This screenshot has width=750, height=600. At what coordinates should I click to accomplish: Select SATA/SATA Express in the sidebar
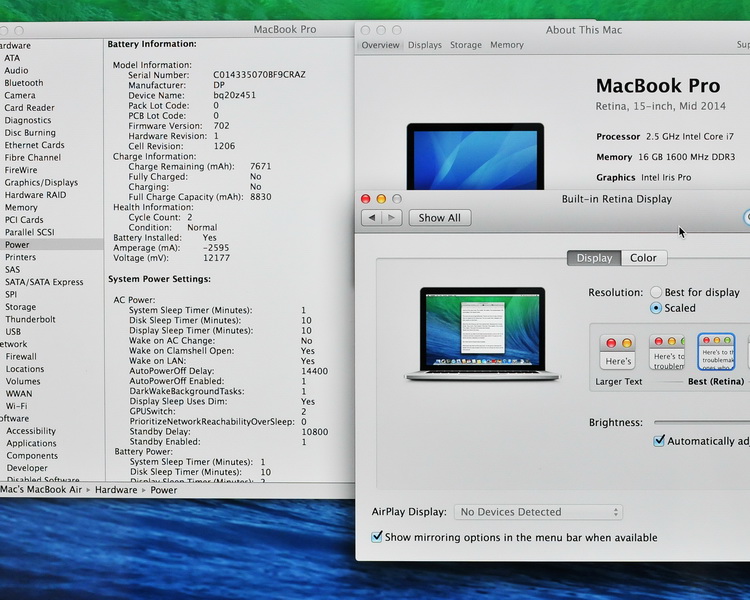[44, 282]
